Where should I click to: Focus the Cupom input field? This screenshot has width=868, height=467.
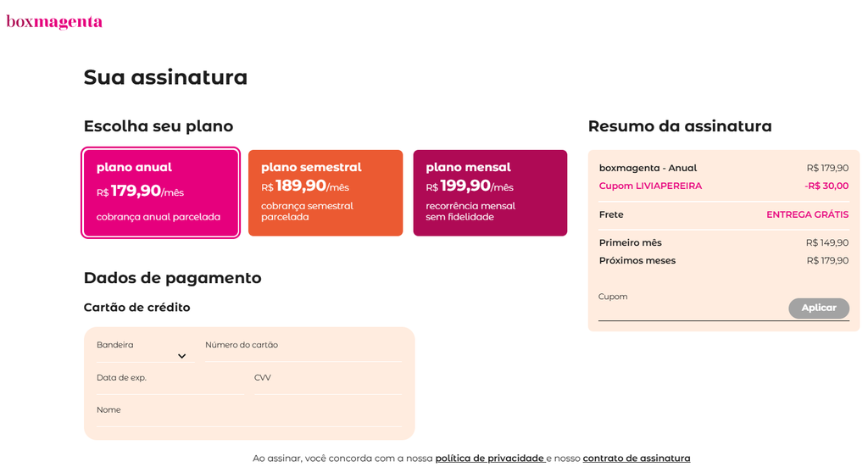click(692, 306)
